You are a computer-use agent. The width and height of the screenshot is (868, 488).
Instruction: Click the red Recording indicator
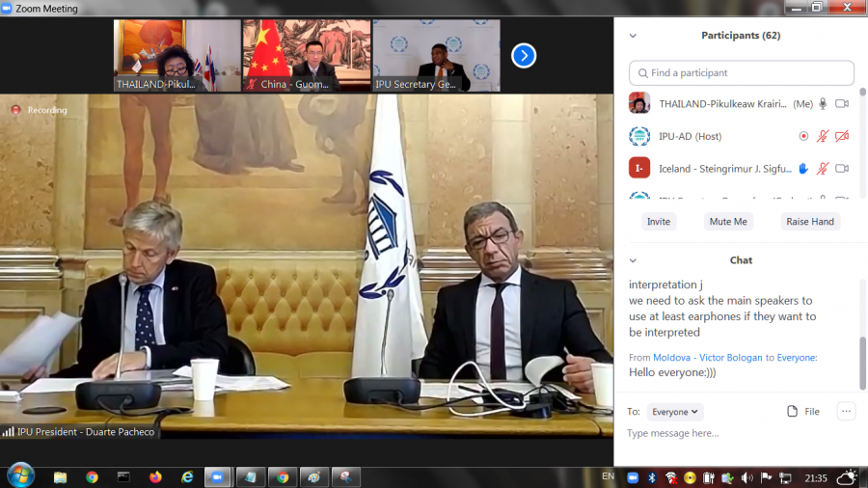click(x=15, y=110)
